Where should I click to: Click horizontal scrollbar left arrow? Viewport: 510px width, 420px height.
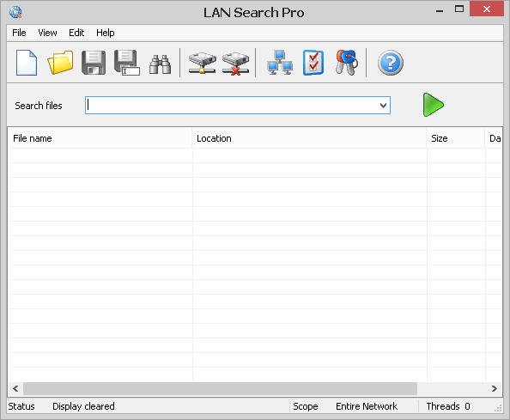(x=15, y=388)
